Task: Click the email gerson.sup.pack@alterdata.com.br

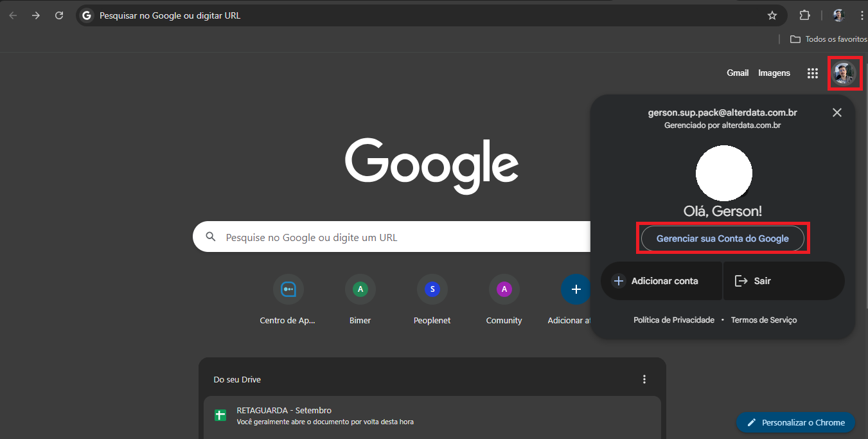Action: (723, 112)
